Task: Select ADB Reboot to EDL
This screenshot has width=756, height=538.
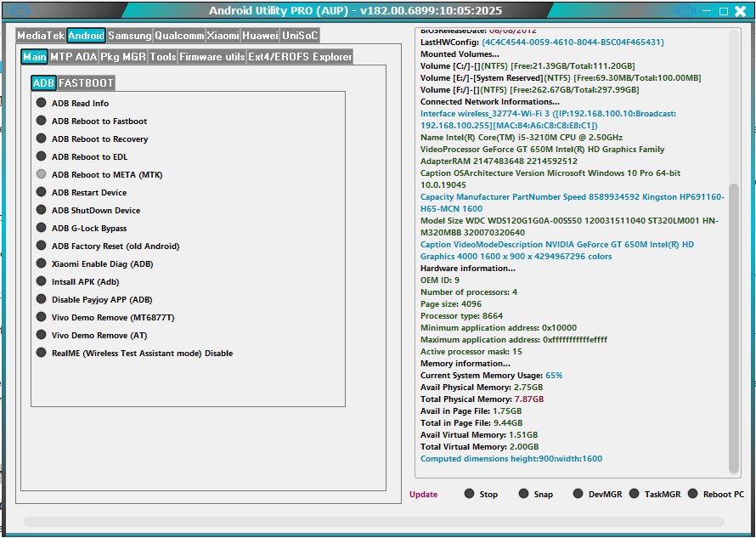Action: tap(82, 156)
